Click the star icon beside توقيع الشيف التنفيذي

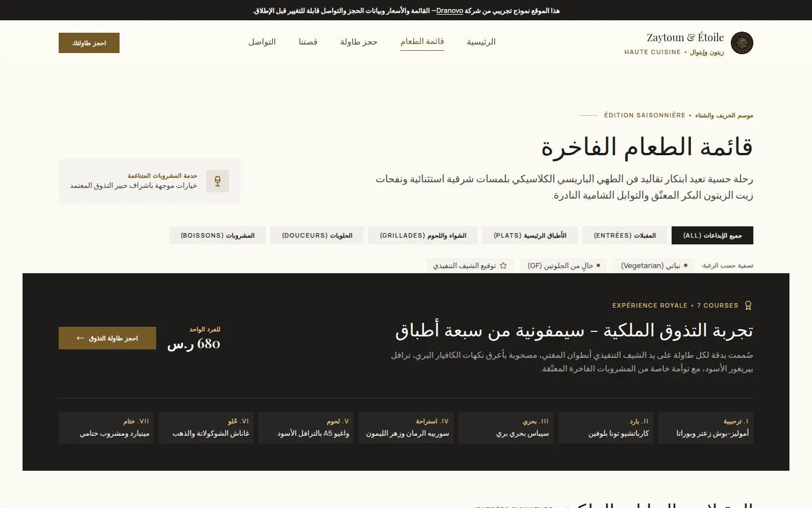coord(503,266)
